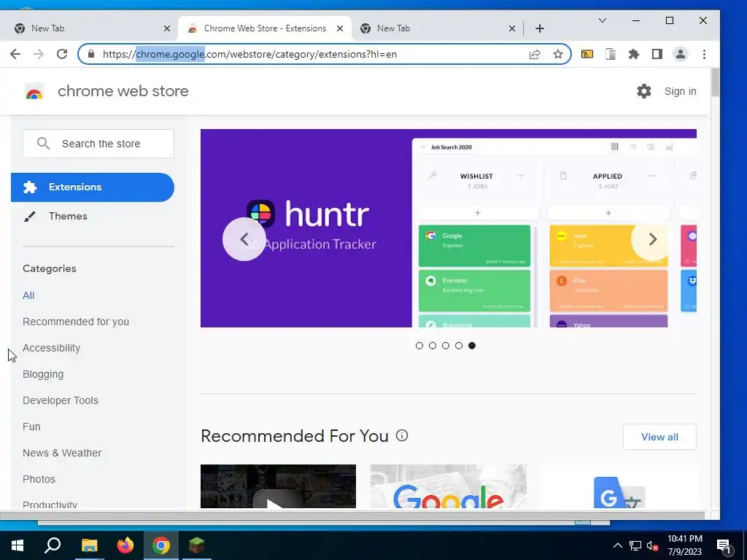Open the Google logo extension card
The image size is (747, 560).
point(449,486)
